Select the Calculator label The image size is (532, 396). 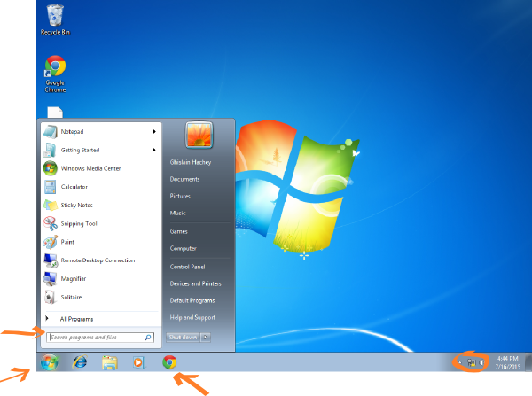point(74,187)
